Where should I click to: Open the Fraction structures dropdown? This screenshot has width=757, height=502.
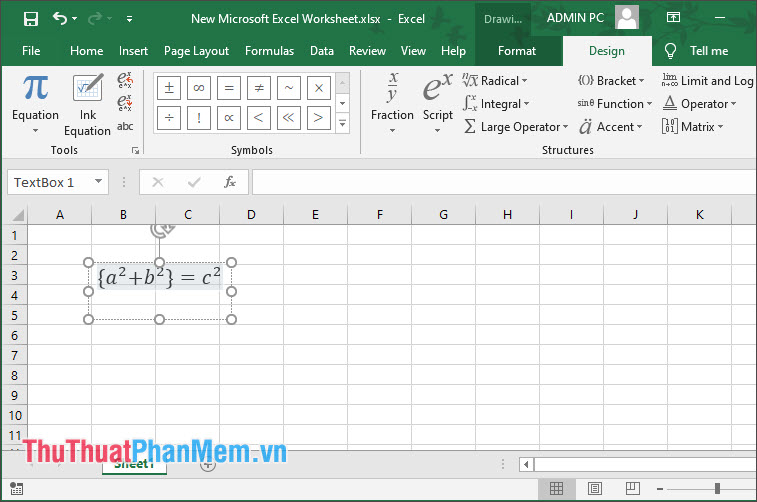392,103
